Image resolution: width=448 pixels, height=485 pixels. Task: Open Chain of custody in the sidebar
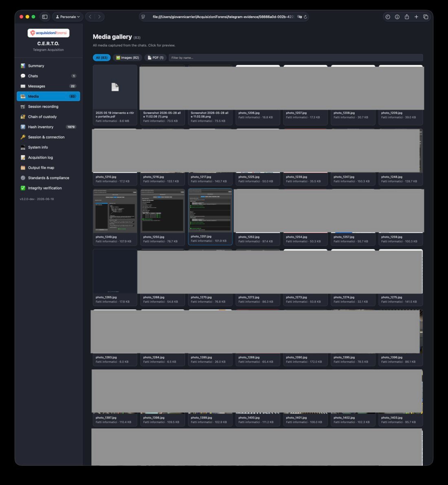pyautogui.click(x=48, y=117)
